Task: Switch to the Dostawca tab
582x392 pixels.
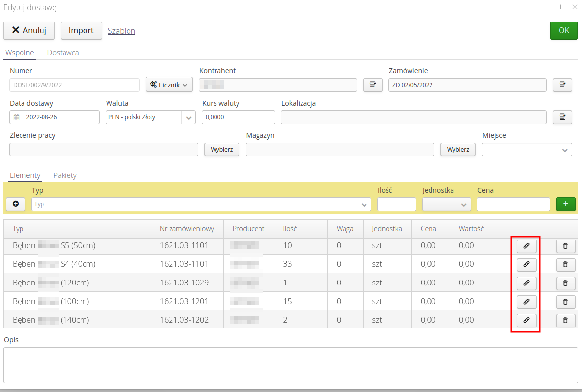Action: click(x=63, y=53)
